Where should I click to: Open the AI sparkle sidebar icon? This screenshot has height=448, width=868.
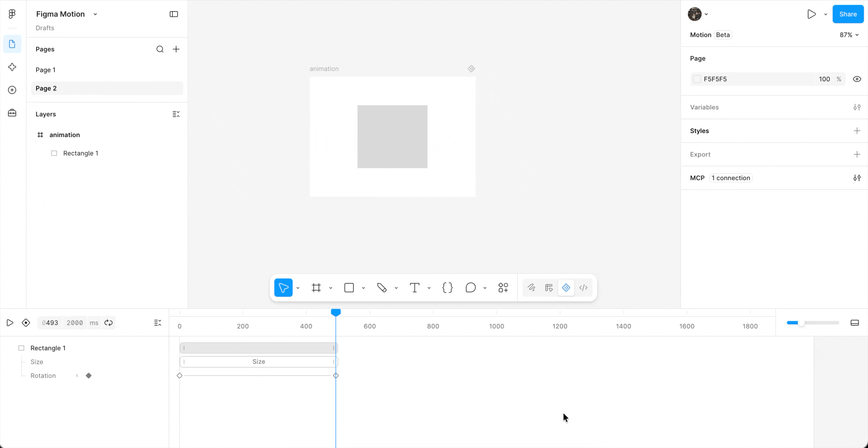click(x=12, y=67)
